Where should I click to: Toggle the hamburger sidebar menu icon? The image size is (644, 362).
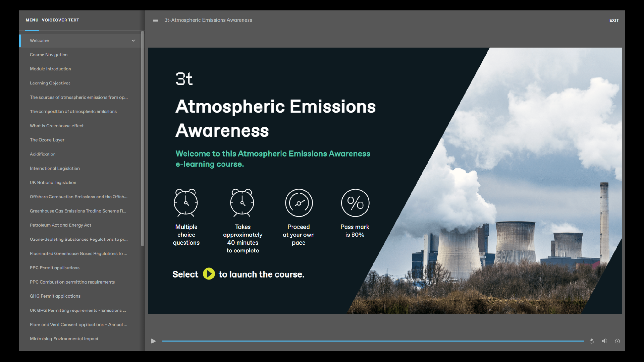155,20
